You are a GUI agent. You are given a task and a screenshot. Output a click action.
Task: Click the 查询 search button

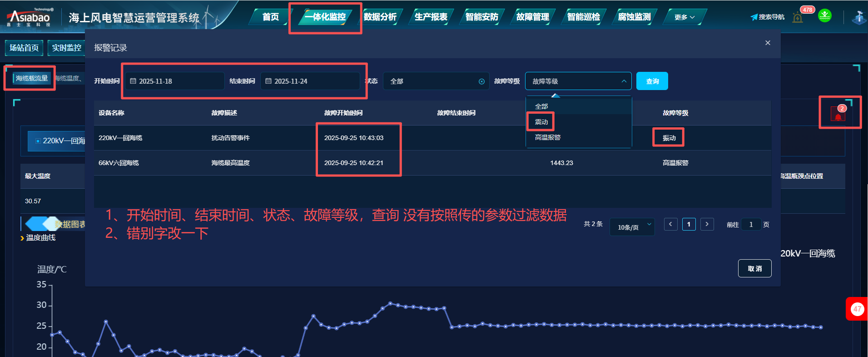click(652, 81)
